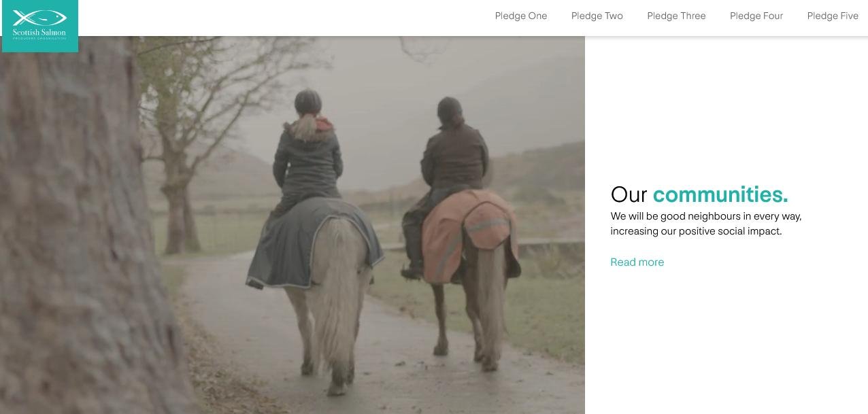Click the good neighbours description paragraph
868x414 pixels.
click(x=706, y=224)
